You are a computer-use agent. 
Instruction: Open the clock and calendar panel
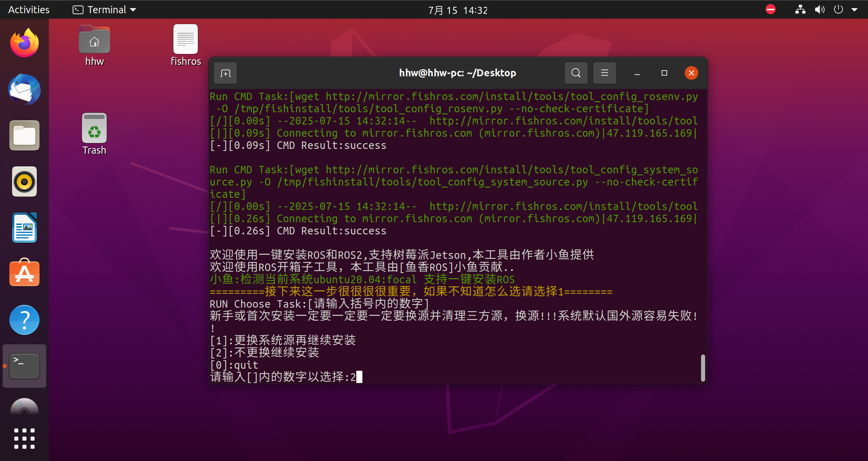pos(458,10)
